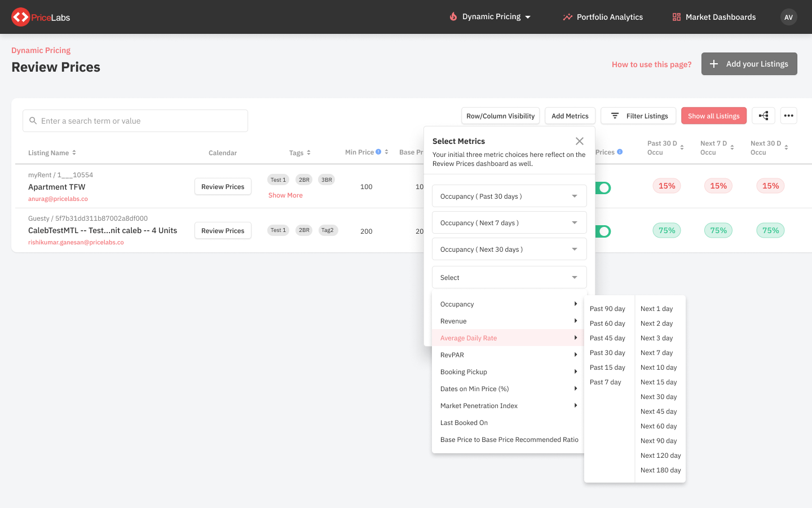The image size is (812, 508).
Task: Click the 3BR tag chip
Action: tap(326, 180)
